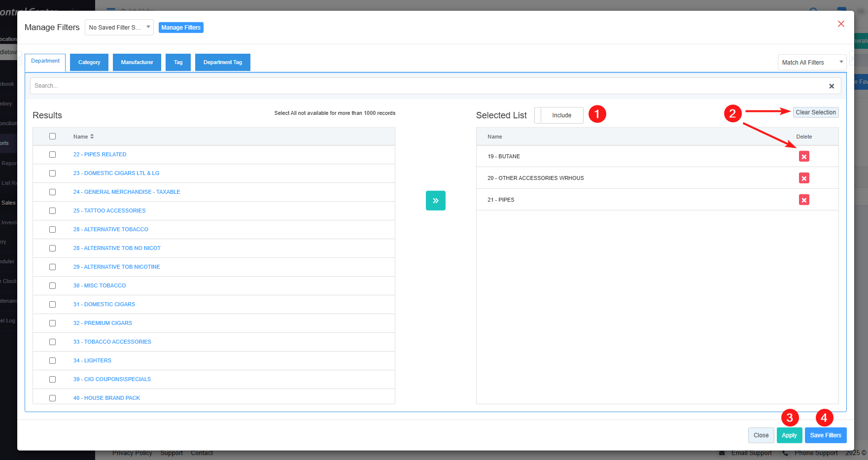Check the 22 - PIPES RELATED checkbox

tap(53, 155)
